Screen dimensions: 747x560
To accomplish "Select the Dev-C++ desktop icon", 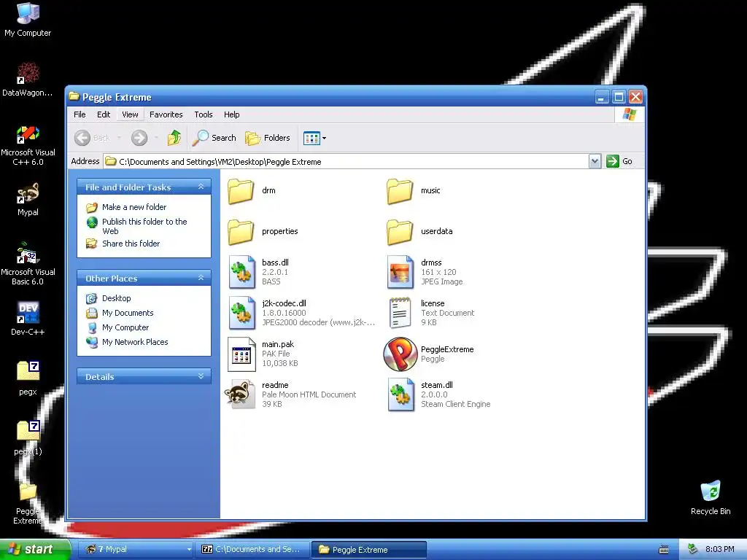I will 28,319.
